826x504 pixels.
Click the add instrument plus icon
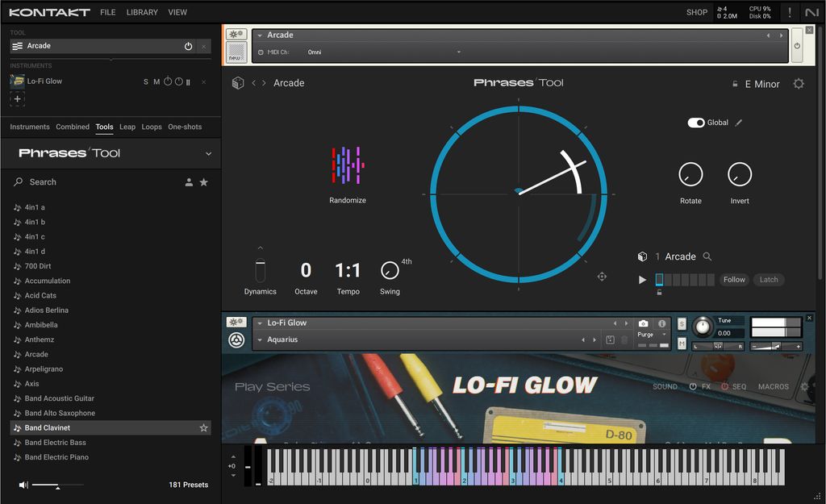pos(17,98)
